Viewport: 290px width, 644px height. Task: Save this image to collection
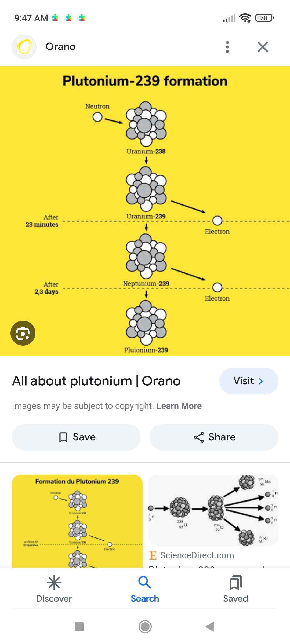click(76, 437)
